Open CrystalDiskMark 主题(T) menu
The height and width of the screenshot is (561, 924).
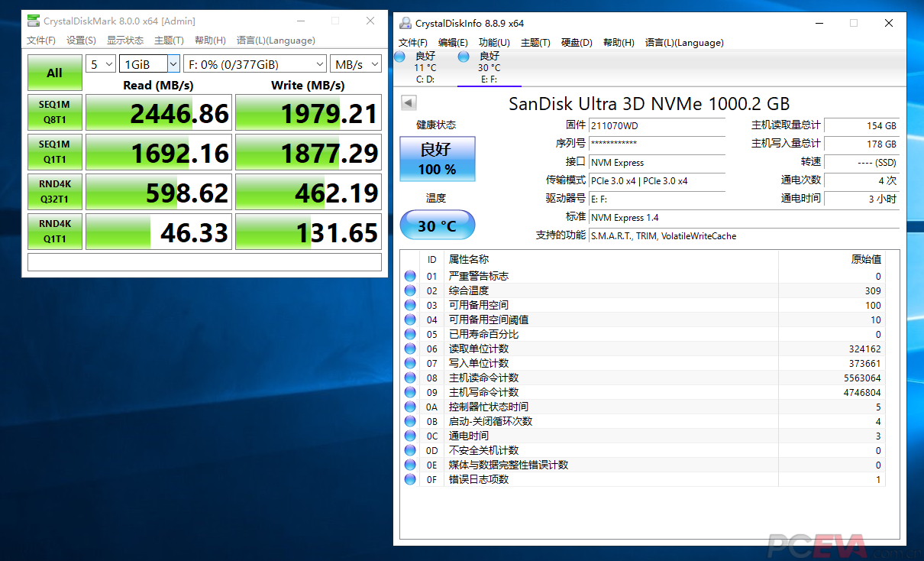tap(169, 41)
